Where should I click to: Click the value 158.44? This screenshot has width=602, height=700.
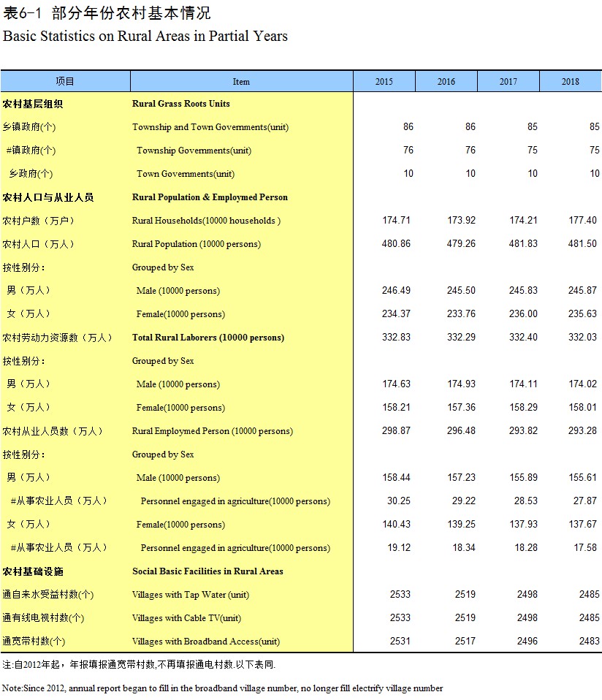pos(396,477)
